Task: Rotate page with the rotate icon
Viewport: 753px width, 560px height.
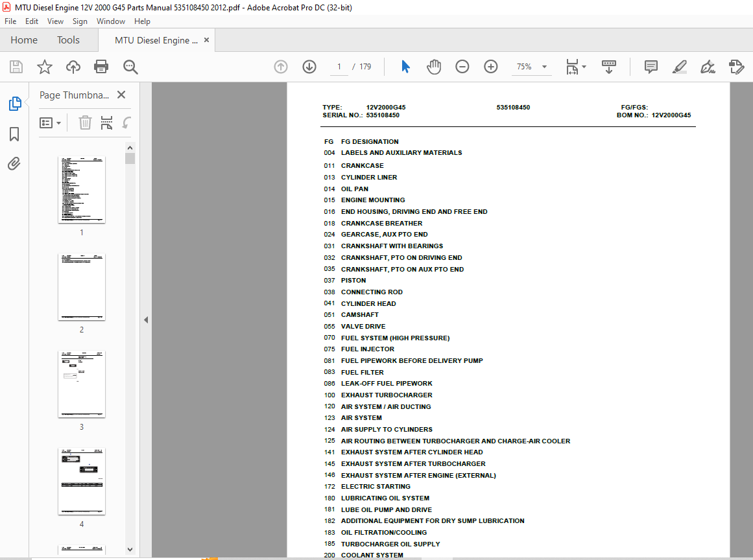Action: (x=126, y=123)
